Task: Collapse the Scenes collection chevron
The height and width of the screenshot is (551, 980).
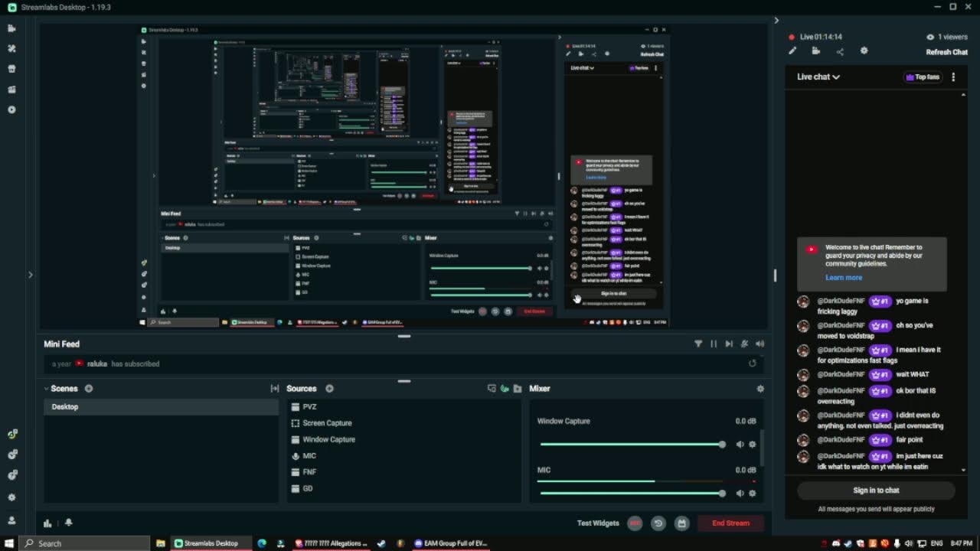Action: pos(46,389)
